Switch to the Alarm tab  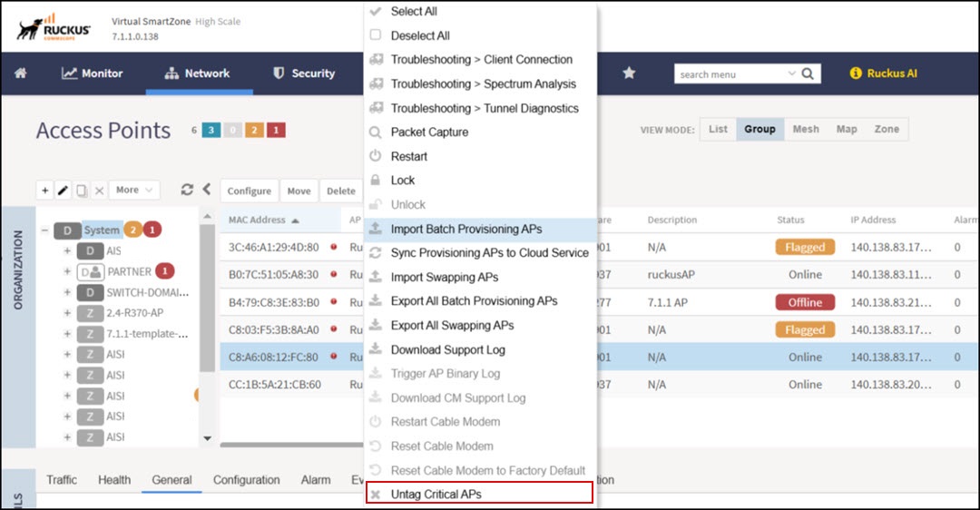click(x=316, y=479)
